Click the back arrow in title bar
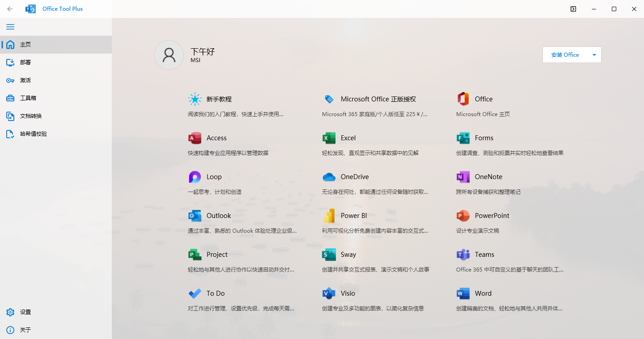 click(10, 9)
